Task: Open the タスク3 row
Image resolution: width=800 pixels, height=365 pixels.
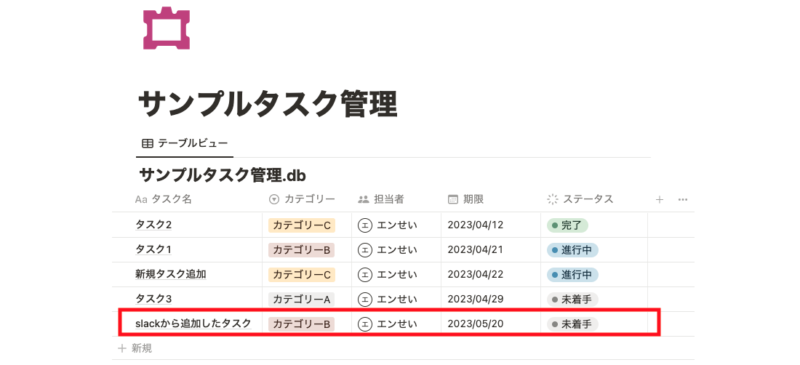Action: point(153,299)
